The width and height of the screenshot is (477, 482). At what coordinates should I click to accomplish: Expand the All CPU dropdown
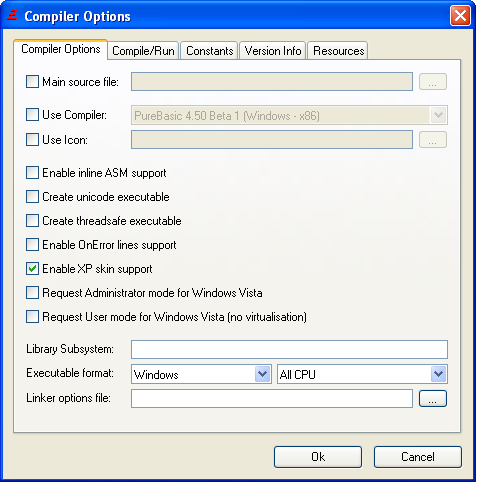pos(362,374)
